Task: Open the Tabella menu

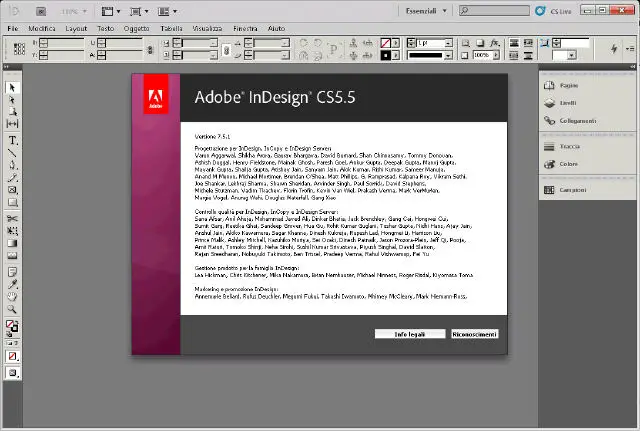Action: coord(171,28)
